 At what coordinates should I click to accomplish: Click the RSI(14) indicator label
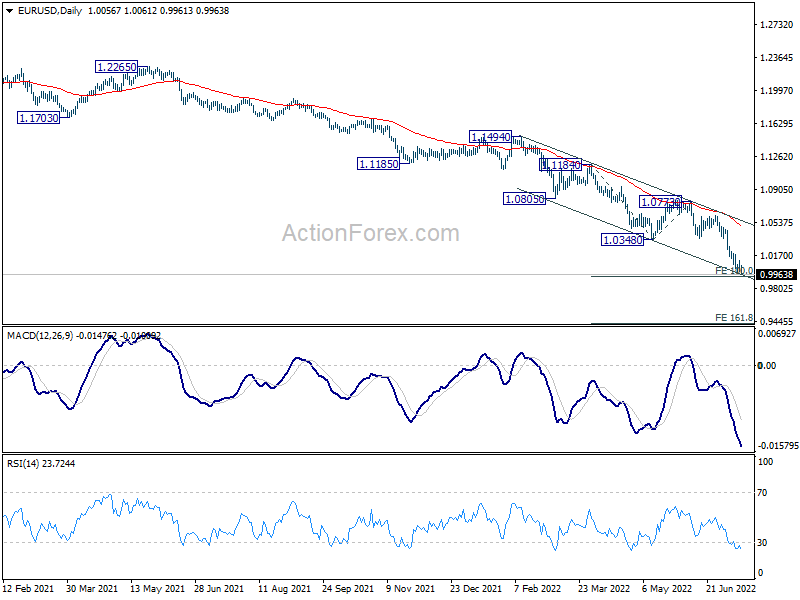[x=23, y=463]
